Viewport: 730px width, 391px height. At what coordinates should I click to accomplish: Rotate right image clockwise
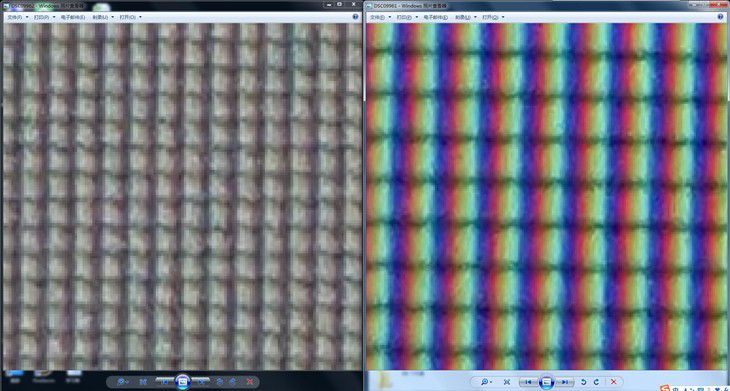[596, 382]
